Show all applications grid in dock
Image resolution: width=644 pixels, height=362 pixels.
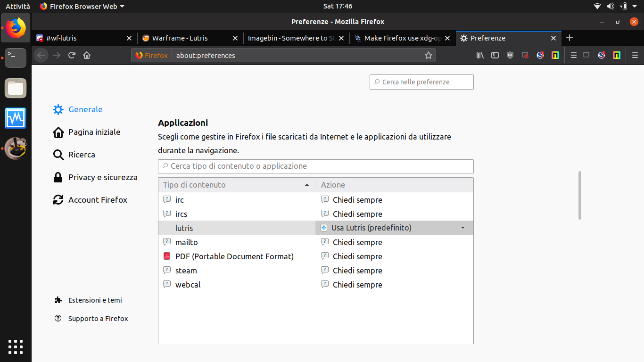click(x=16, y=346)
